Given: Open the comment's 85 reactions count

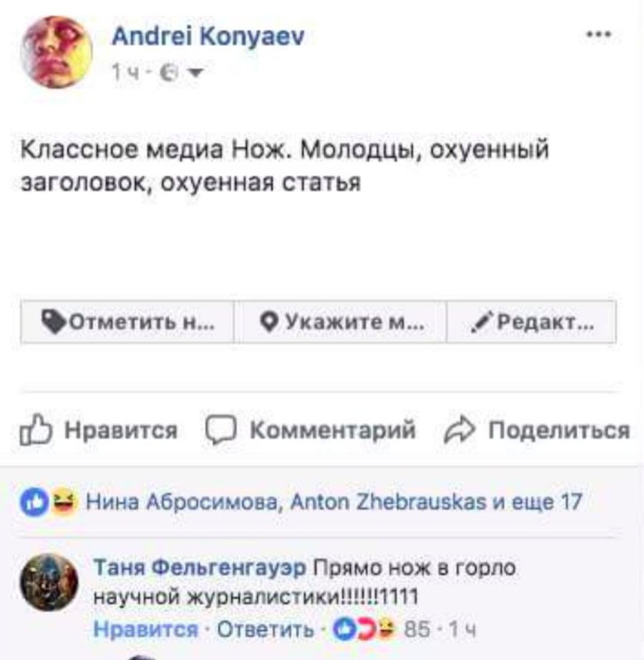Looking at the screenshot, I should pos(417,629).
